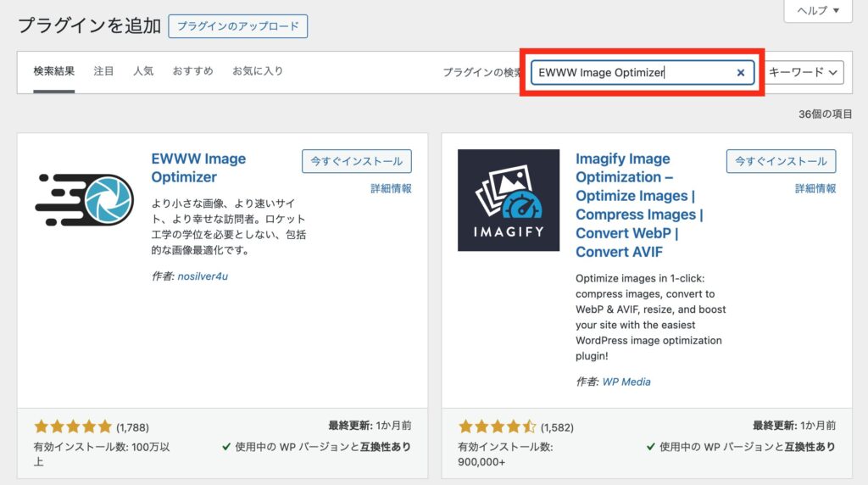The height and width of the screenshot is (485, 868).
Task: Click the Imagify compatibility checkmark icon
Action: coord(650,447)
